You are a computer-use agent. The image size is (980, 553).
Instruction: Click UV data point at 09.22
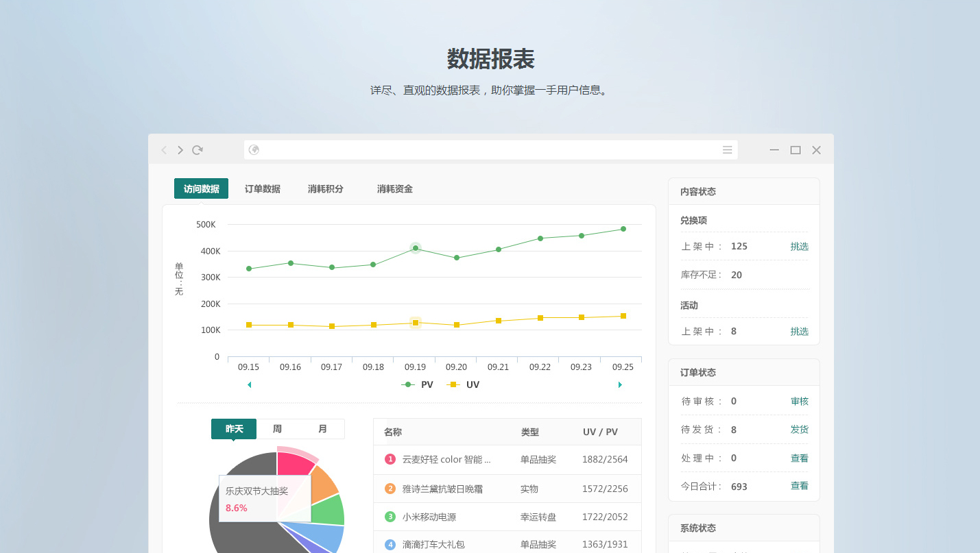540,318
